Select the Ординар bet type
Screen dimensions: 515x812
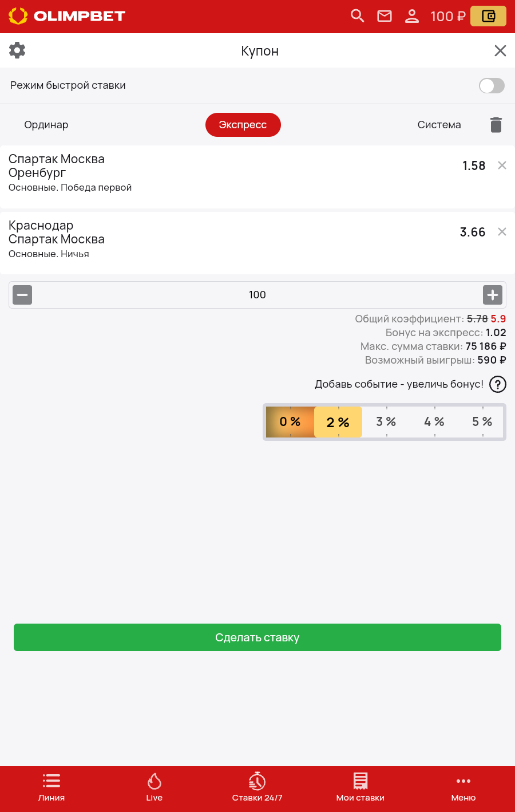tap(46, 125)
